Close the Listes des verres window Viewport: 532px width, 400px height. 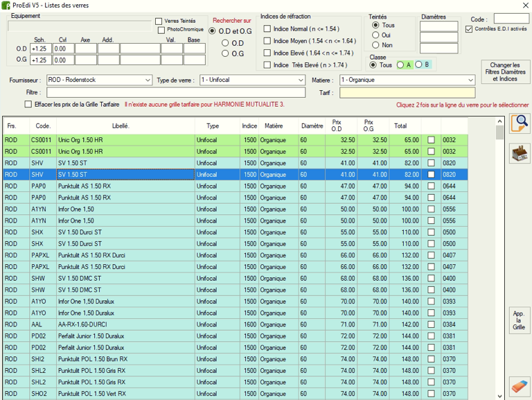click(525, 5)
